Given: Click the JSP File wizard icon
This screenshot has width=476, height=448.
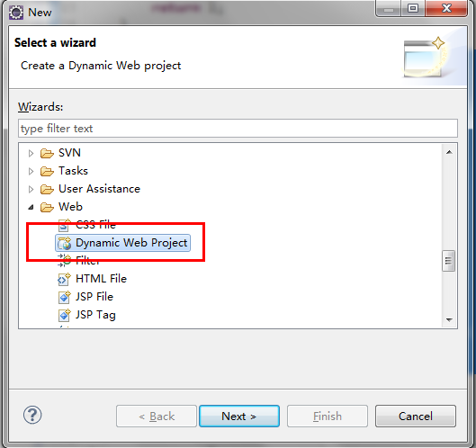Looking at the screenshot, I should (x=65, y=297).
